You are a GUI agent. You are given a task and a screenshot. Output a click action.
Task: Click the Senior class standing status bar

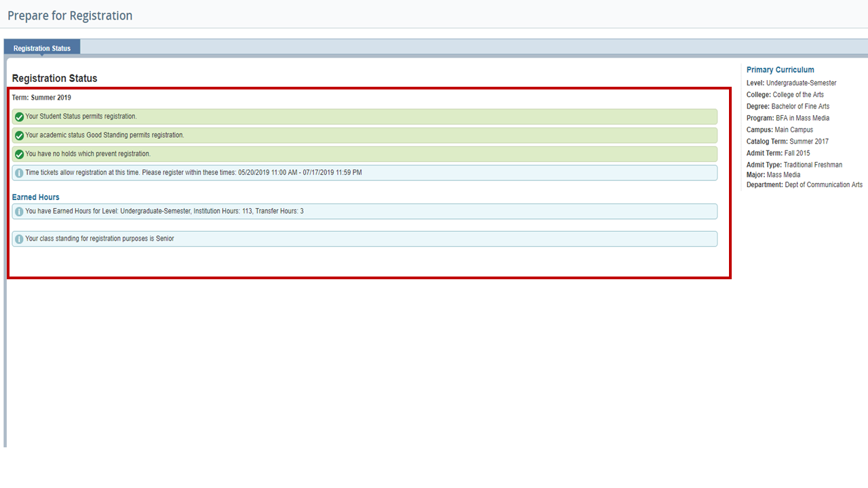(x=365, y=239)
